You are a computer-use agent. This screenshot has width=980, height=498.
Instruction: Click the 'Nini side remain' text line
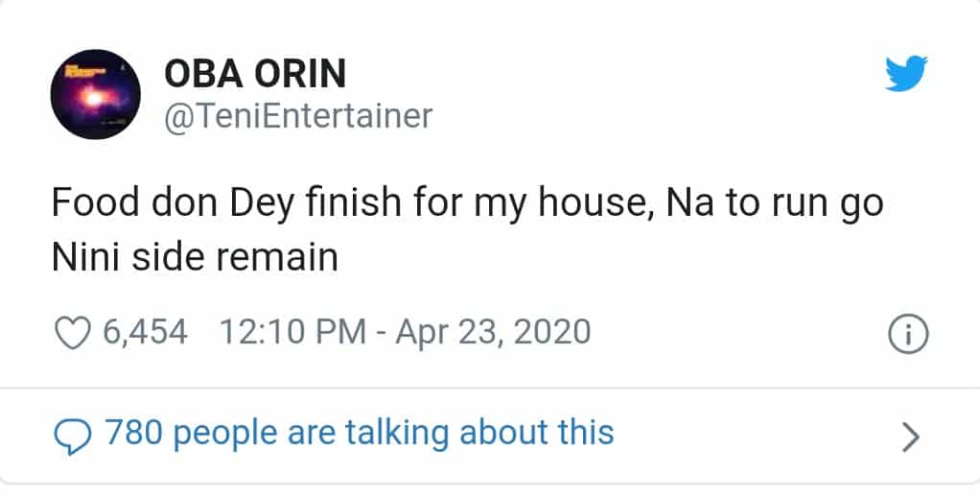coord(195,256)
